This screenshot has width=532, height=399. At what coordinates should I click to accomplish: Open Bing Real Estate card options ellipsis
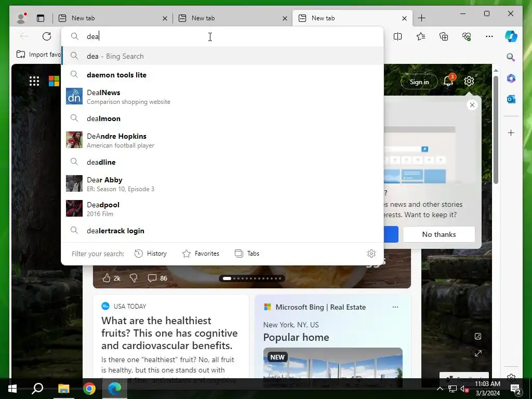tap(395, 307)
